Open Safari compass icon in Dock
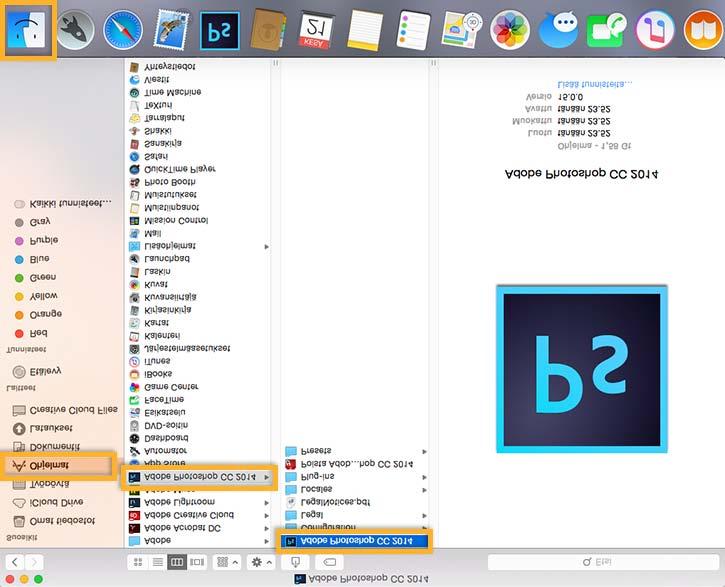 pos(123,30)
